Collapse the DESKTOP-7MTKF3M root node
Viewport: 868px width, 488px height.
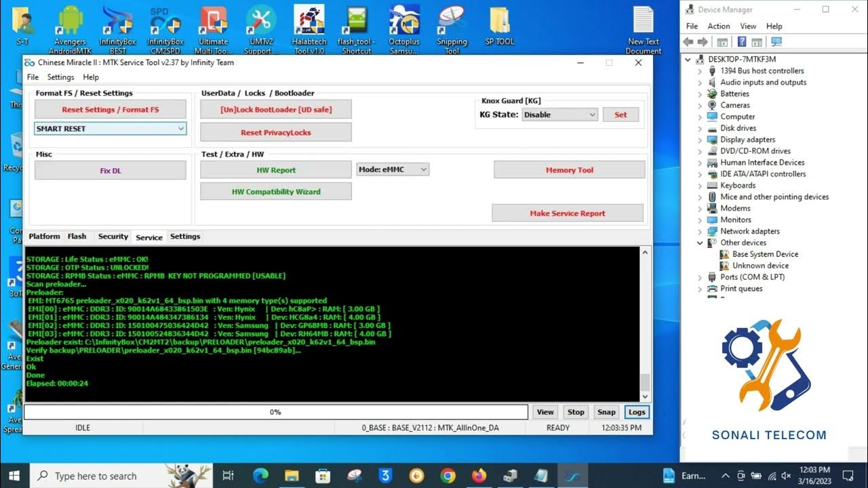click(x=688, y=59)
